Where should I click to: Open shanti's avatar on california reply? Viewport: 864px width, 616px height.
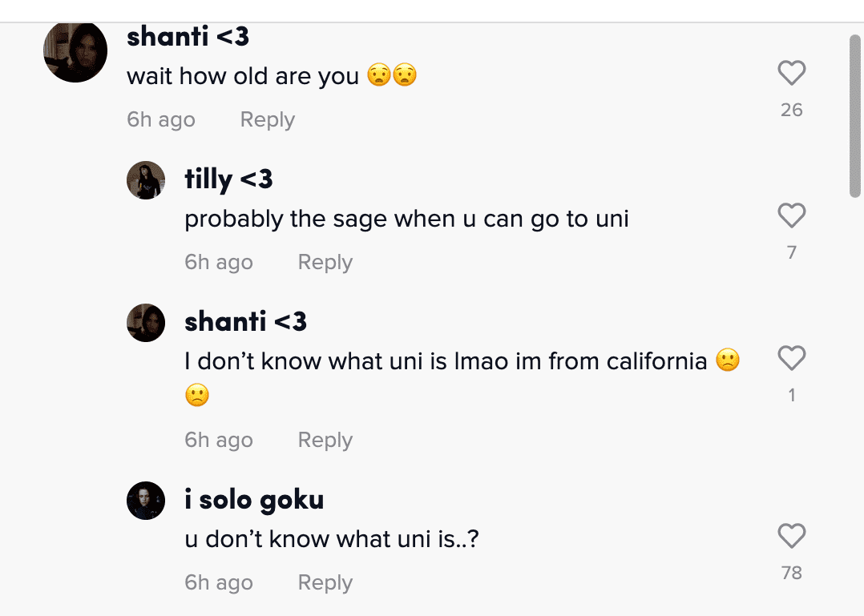coord(146,323)
